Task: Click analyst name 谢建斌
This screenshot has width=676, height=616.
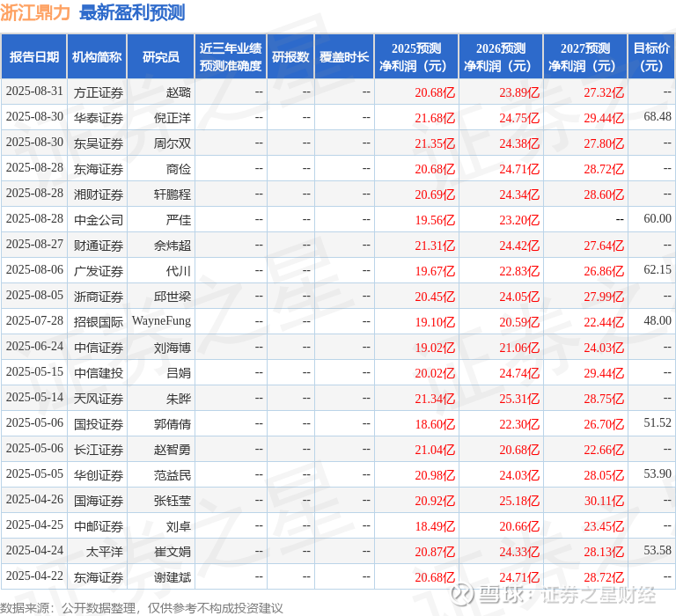Action: tap(173, 577)
